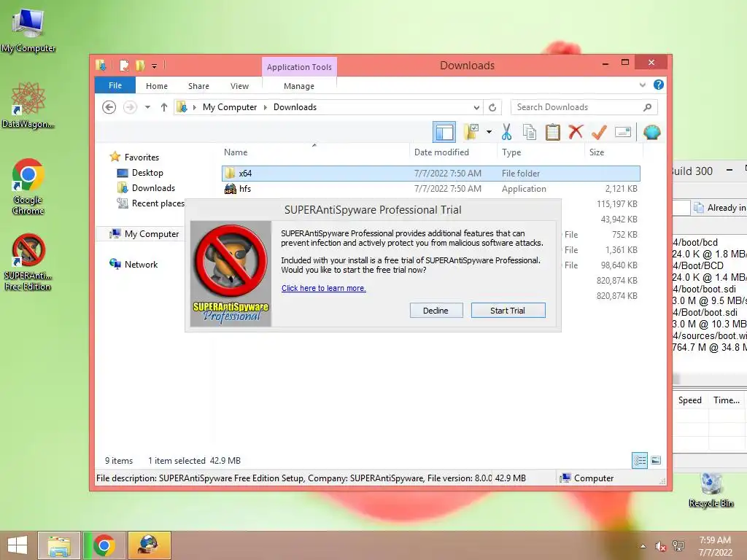Click the Paste clipboard icon
This screenshot has height=560, width=747.
(553, 132)
